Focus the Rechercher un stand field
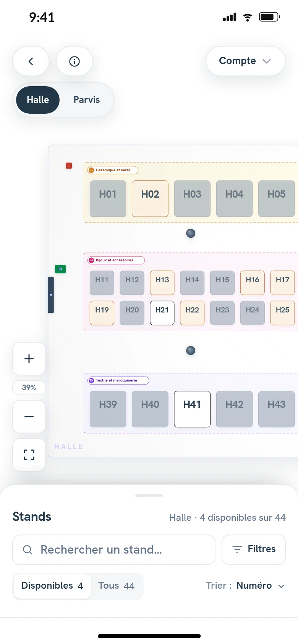 click(x=114, y=549)
